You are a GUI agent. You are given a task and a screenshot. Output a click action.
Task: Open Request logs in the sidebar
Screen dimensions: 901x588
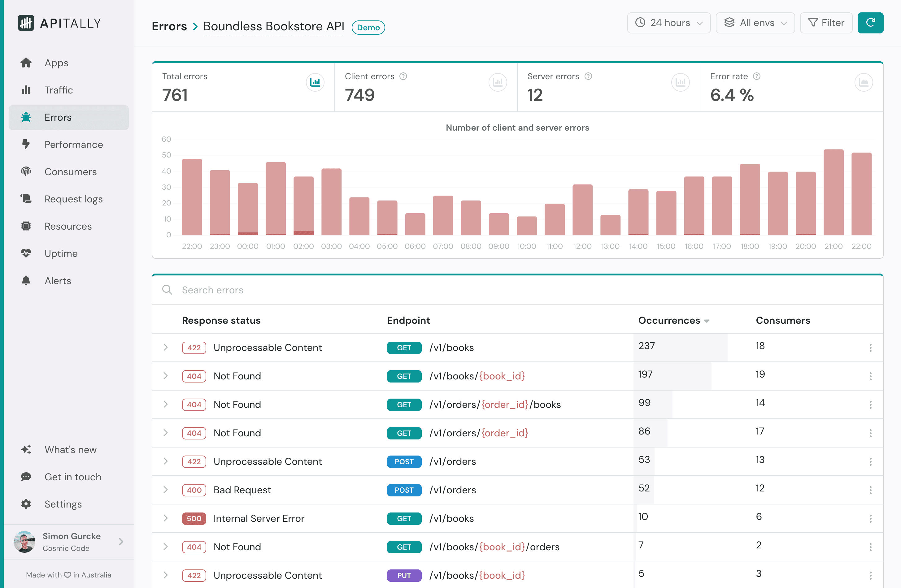[73, 199]
